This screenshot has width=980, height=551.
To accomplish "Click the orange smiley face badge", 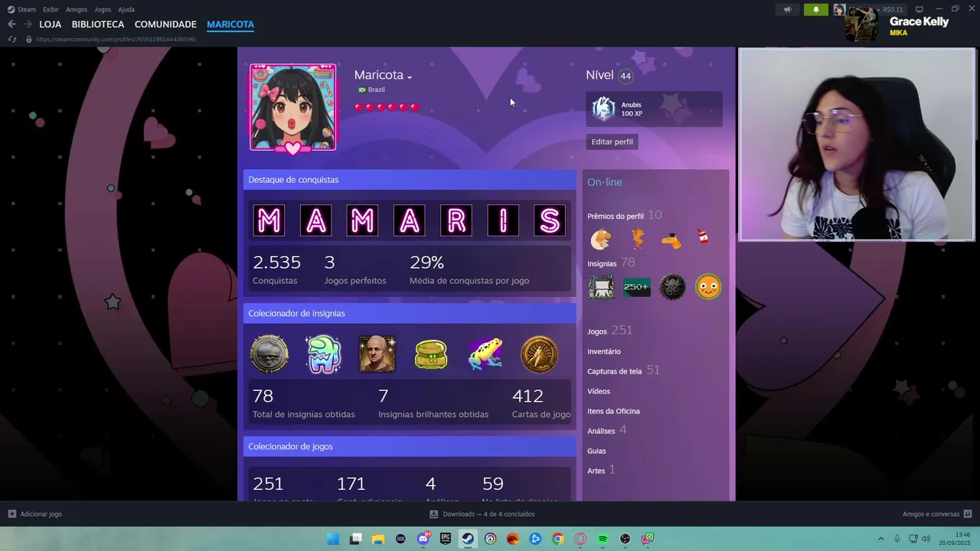I will pyautogui.click(x=708, y=287).
